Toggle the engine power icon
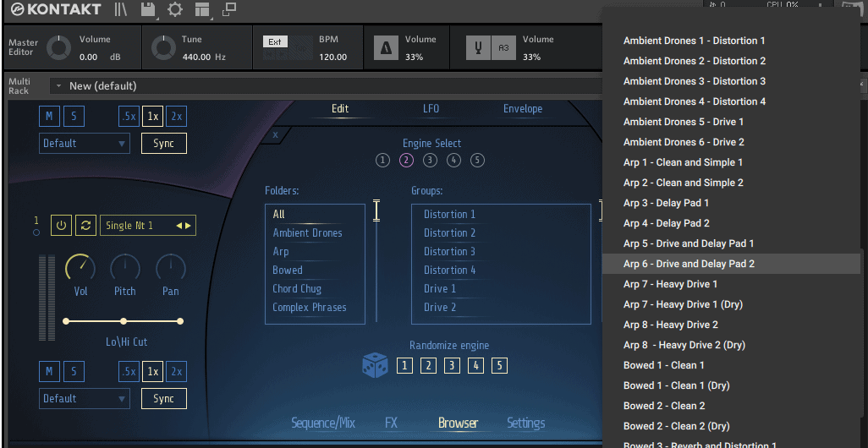Image resolution: width=868 pixels, height=448 pixels. click(61, 226)
